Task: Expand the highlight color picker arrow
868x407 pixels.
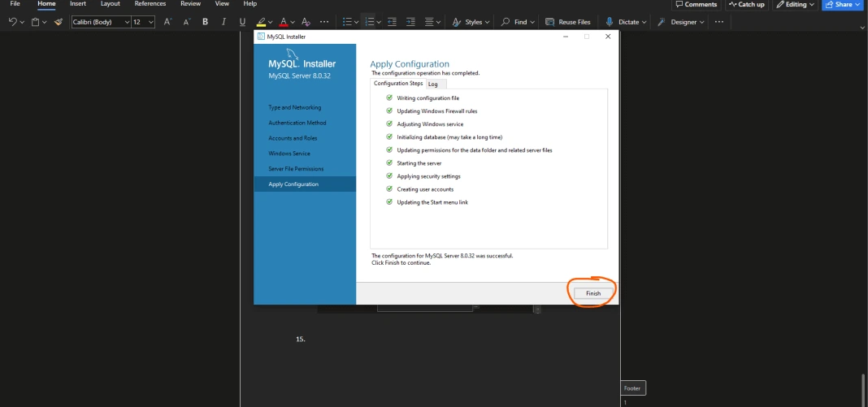Action: tap(270, 22)
